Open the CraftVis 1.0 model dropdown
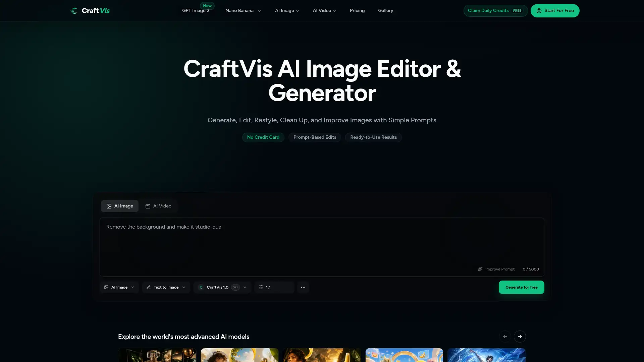Screen dimensions: 644x362 click(x=222, y=287)
